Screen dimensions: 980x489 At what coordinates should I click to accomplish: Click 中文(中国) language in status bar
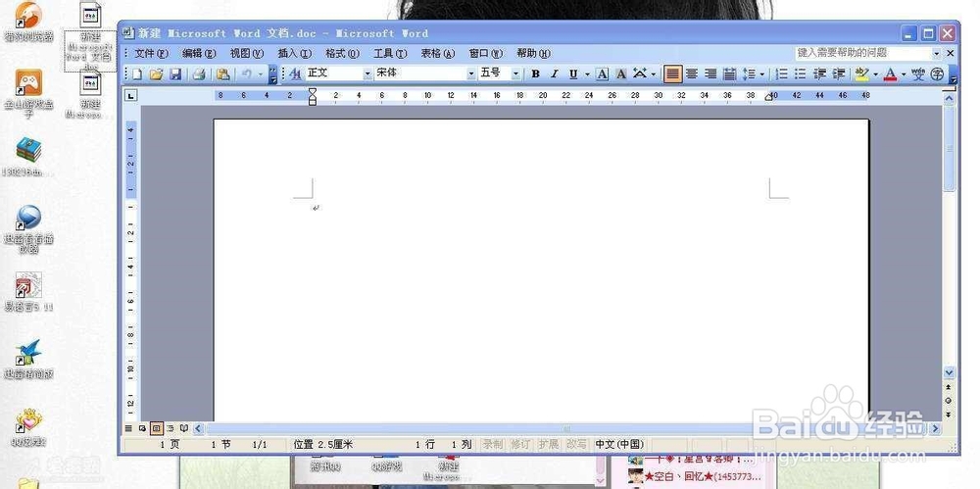click(618, 445)
